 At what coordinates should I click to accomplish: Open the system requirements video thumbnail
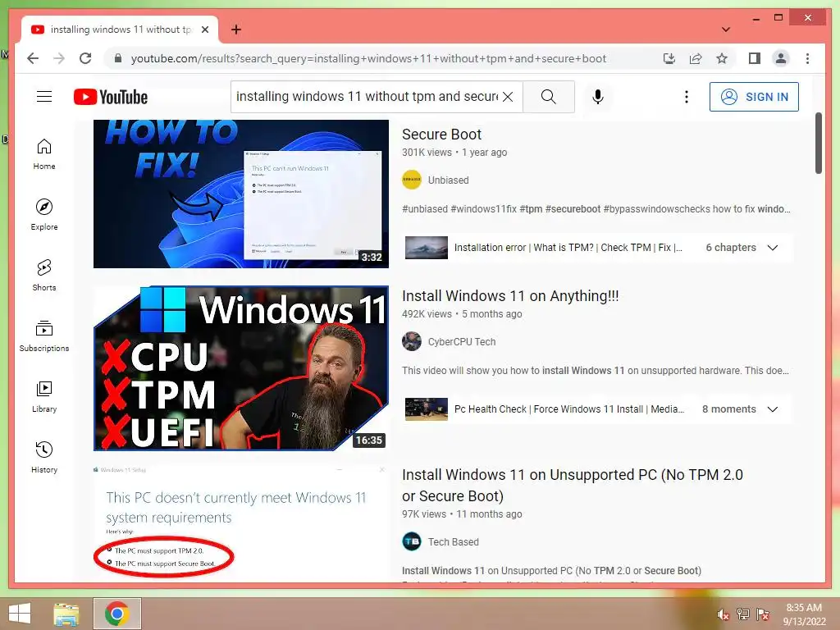click(x=241, y=523)
